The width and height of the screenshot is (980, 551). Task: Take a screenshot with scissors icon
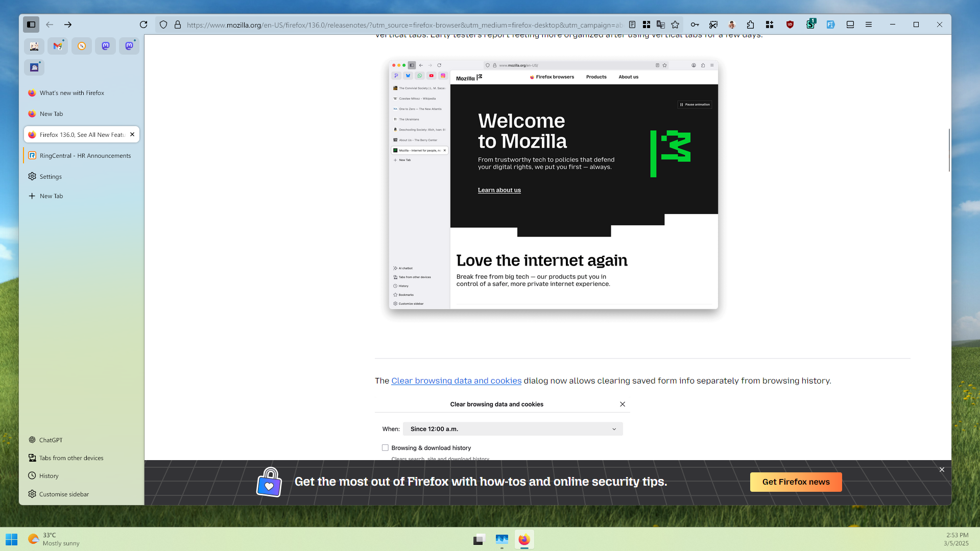point(713,25)
